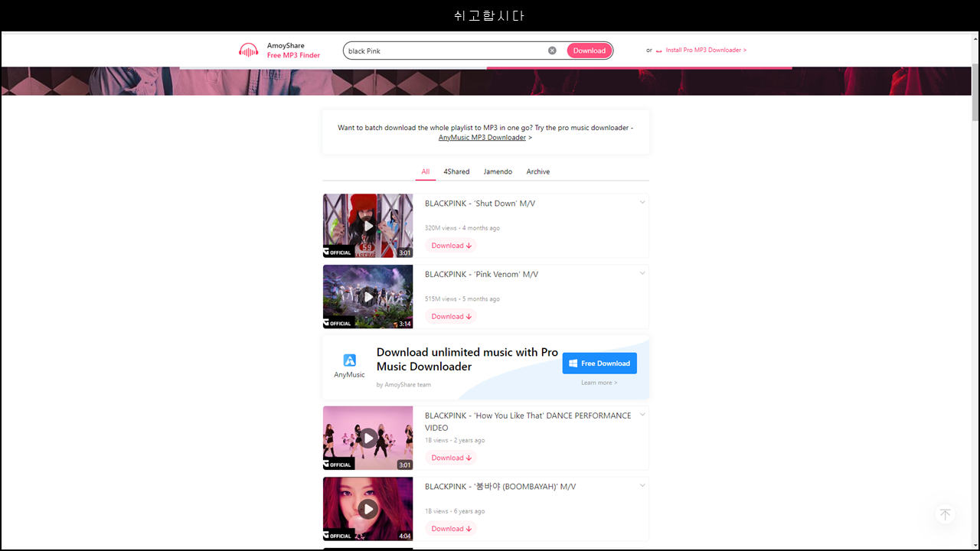The image size is (980, 551).
Task: Expand the 'Shut Down' M/V result chevron
Action: click(642, 203)
